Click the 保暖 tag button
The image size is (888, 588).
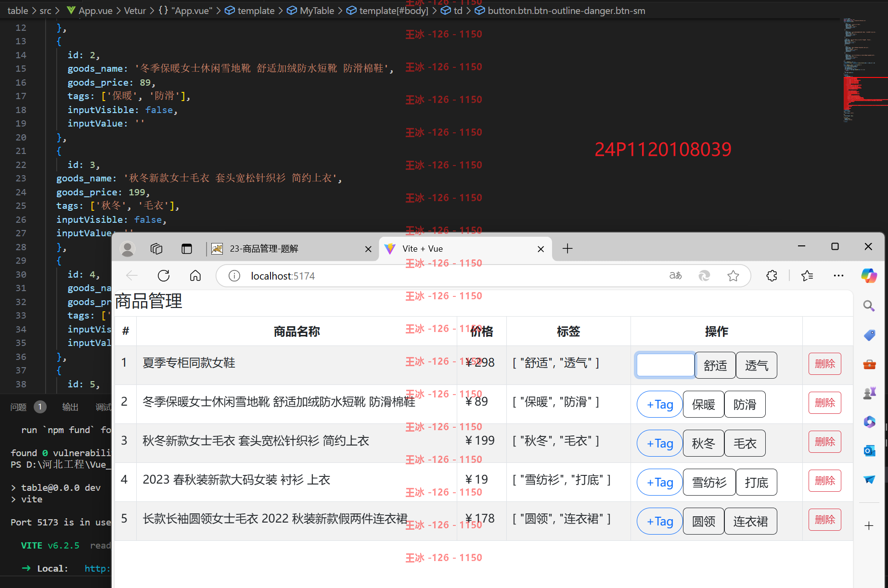(x=704, y=404)
